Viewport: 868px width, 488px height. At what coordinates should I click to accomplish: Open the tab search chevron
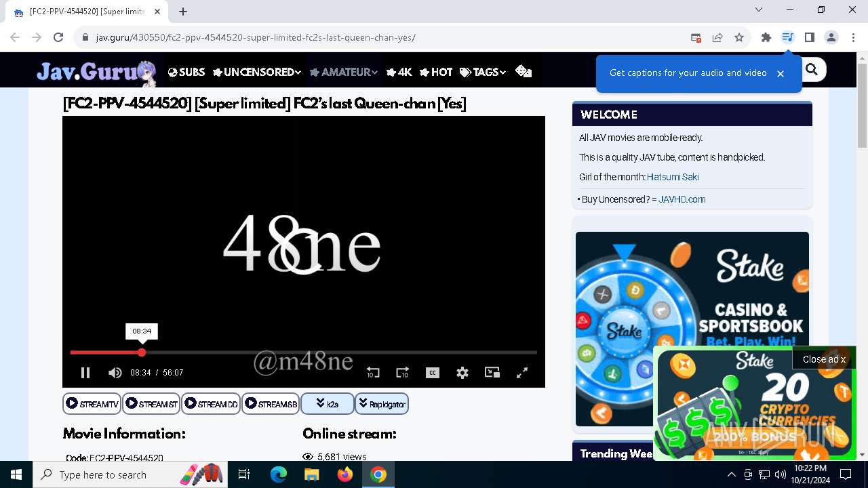pyautogui.click(x=759, y=9)
